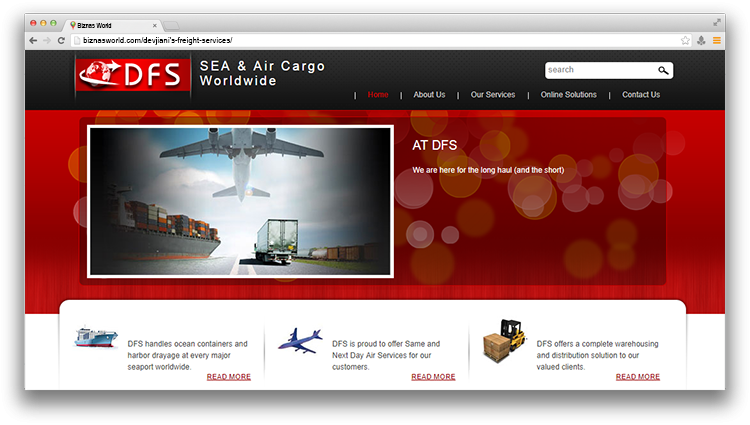Click the magnifier icon in the search box

663,70
